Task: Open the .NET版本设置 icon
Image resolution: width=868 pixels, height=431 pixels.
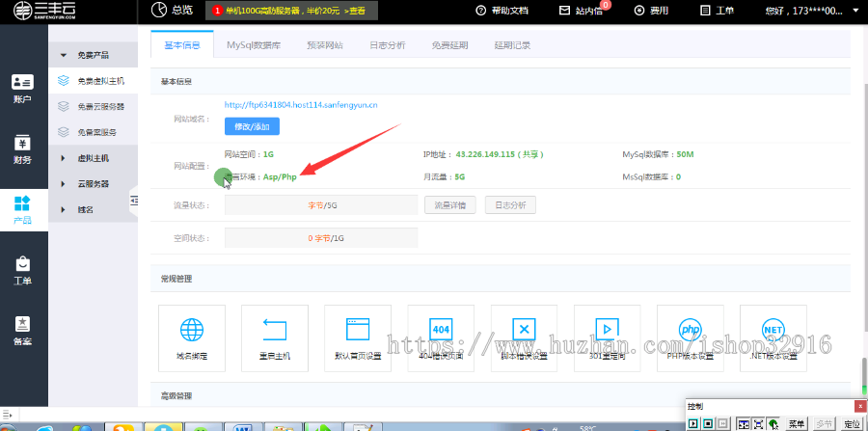Action: click(x=773, y=337)
